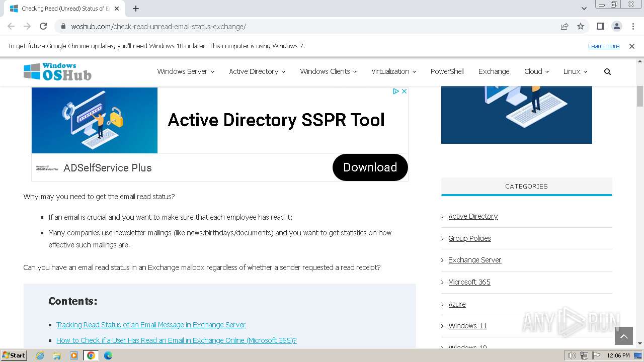Open the Chrome side panel
Image resolution: width=644 pixels, height=362 pixels.
pyautogui.click(x=600, y=26)
